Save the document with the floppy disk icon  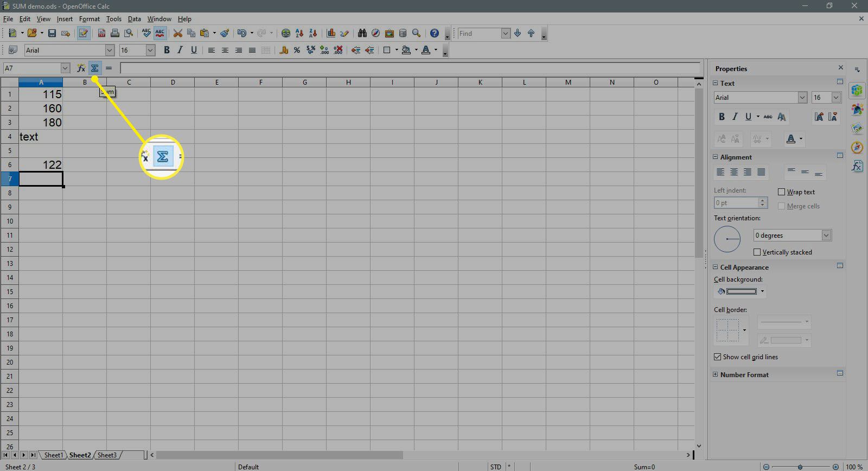[52, 33]
